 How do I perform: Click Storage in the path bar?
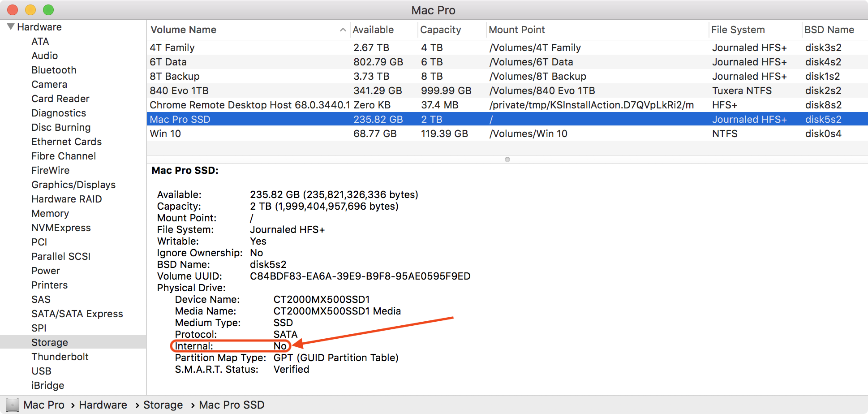click(x=163, y=405)
